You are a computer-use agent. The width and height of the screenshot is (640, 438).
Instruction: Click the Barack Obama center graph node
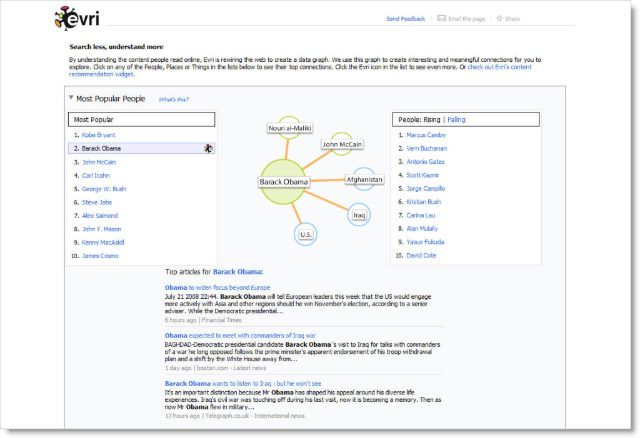[284, 182]
